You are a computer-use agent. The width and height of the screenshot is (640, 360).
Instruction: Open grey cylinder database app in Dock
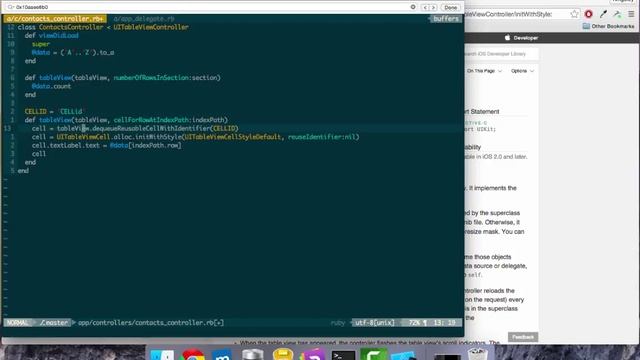253,354
